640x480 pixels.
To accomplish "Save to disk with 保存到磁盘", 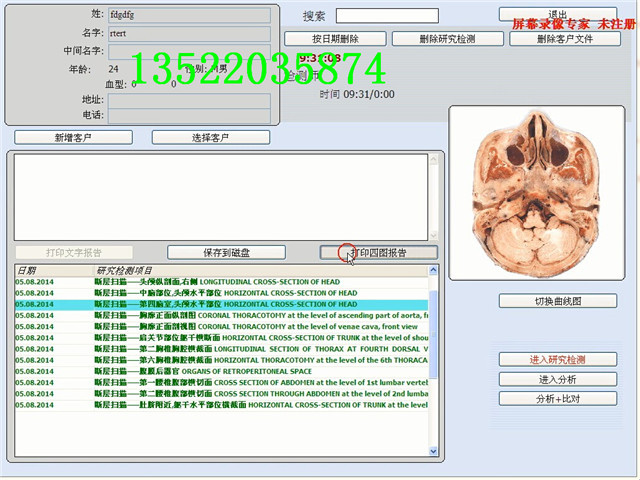I will tap(226, 252).
